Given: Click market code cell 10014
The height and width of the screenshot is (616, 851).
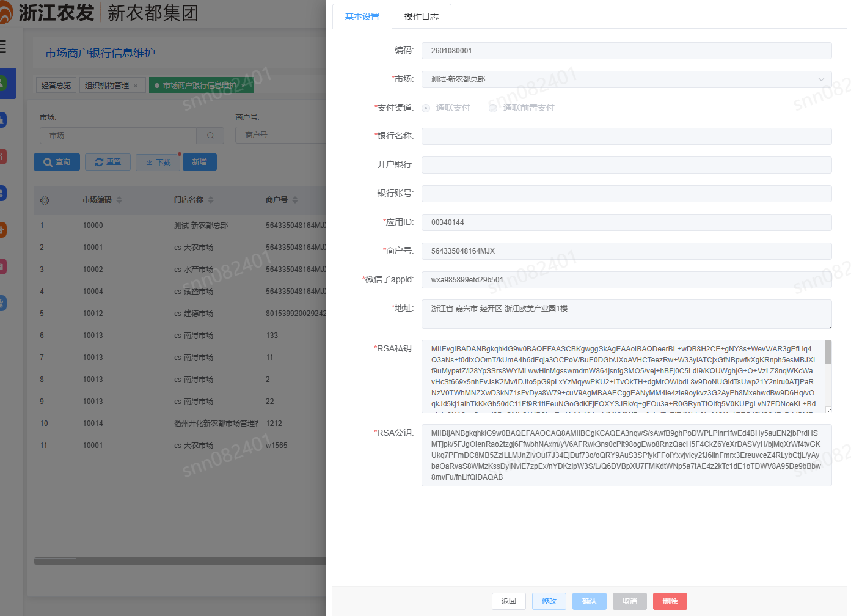Looking at the screenshot, I should click(93, 424).
